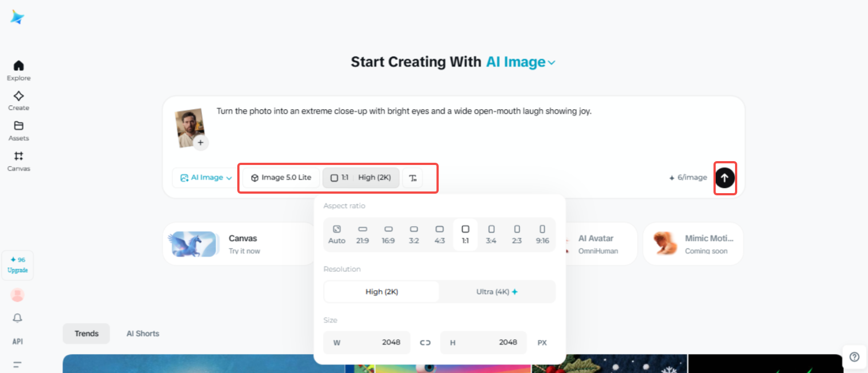Viewport: 868px width, 373px height.
Task: Click the notifications bell icon
Action: coord(18,318)
